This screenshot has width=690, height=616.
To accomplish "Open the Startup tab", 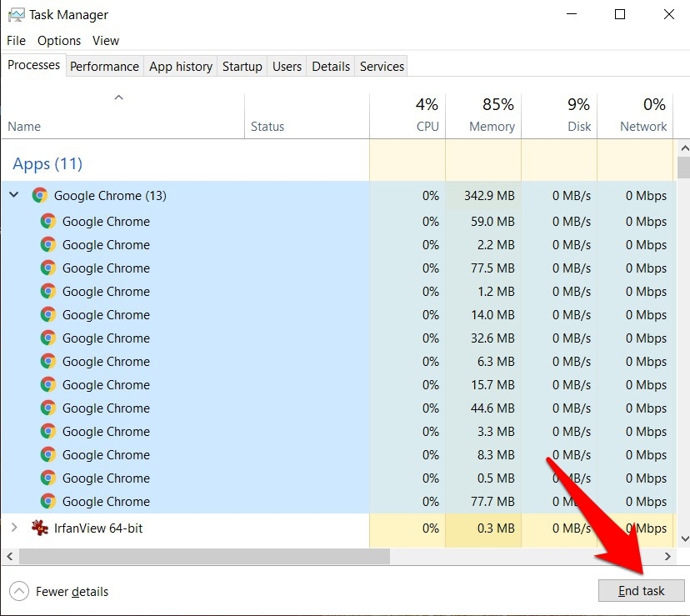I will [242, 67].
